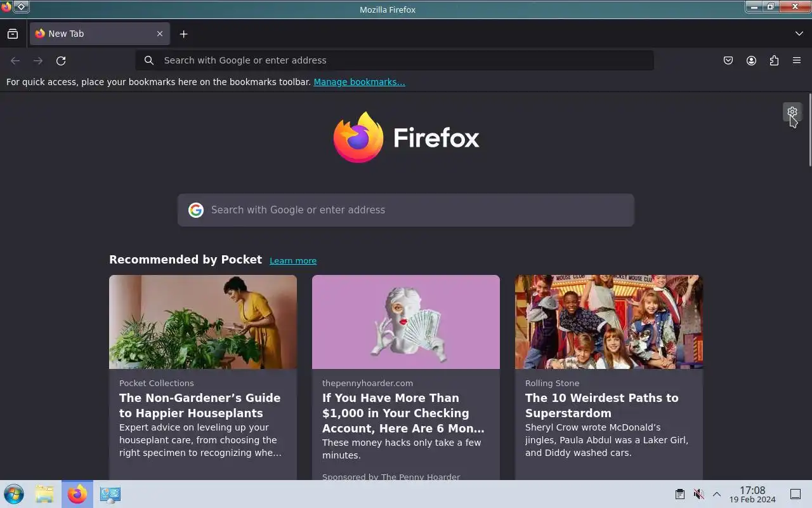Image resolution: width=812 pixels, height=508 pixels.
Task: Click 'These money hacks only take' text
Action: 402,449
